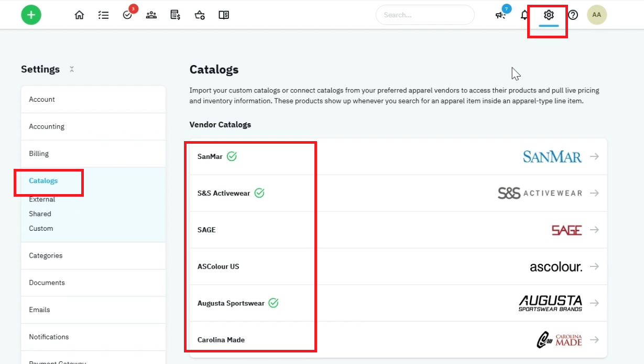
Task: Open the settings gear icon
Action: coord(549,15)
